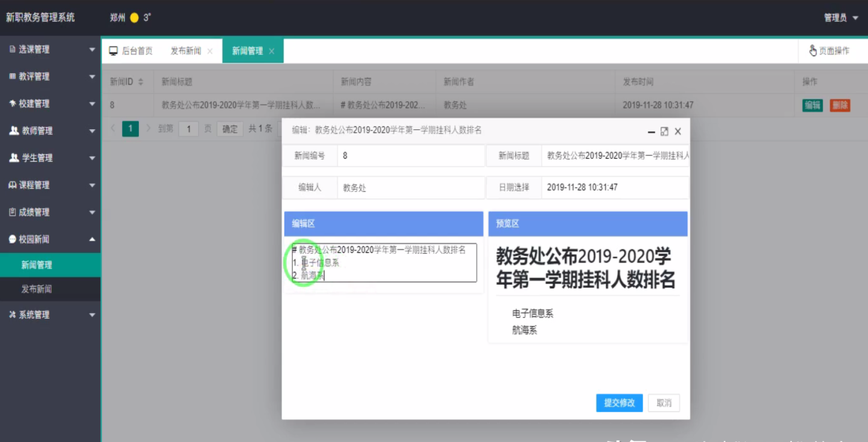Expand the 学生管理 sidebar menu

[x=92, y=158]
